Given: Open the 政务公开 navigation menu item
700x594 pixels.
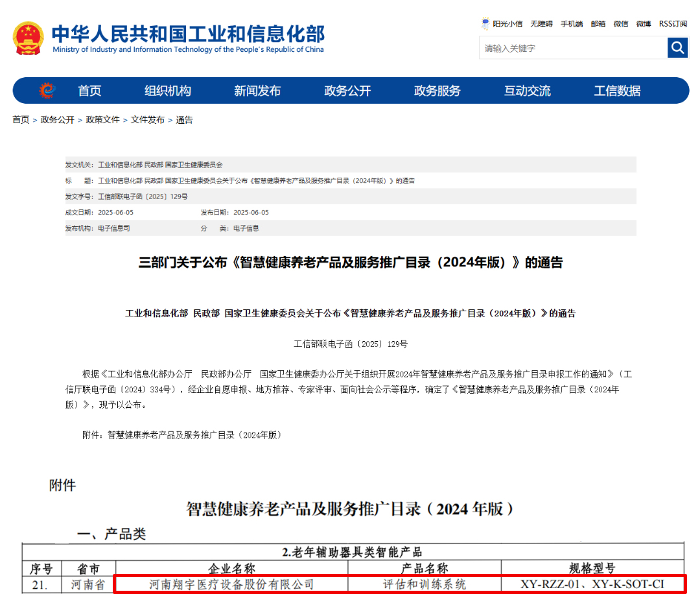Looking at the screenshot, I should click(x=348, y=91).
